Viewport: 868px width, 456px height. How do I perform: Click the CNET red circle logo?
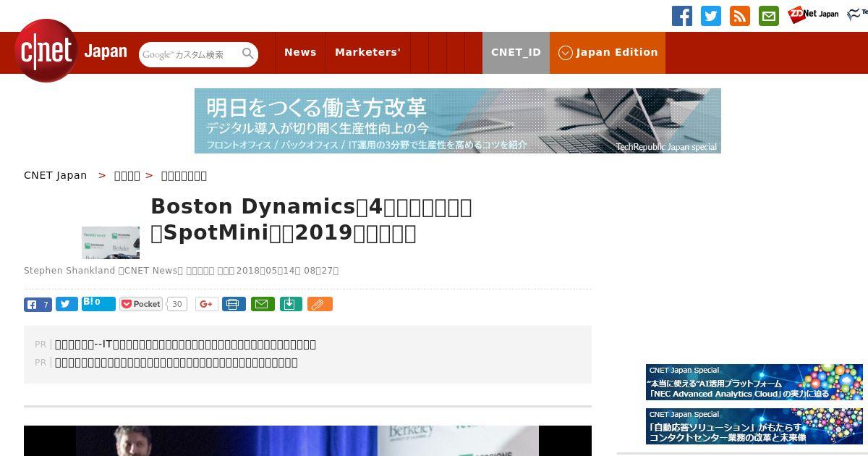pos(46,51)
